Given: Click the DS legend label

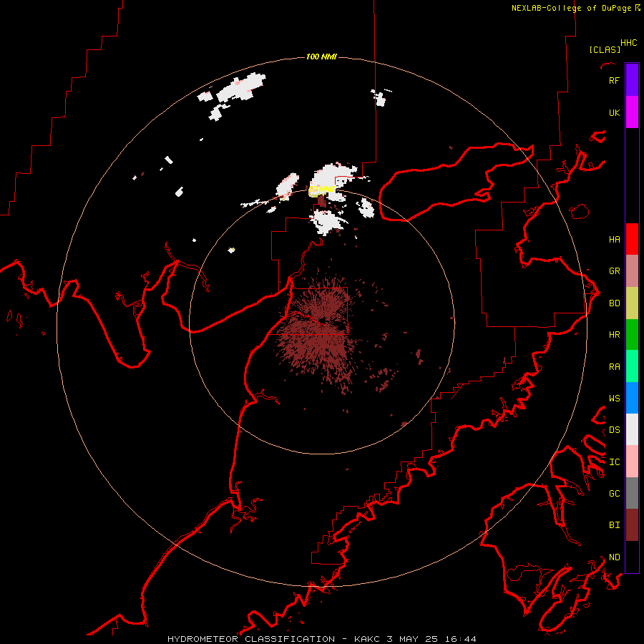Looking at the screenshot, I should 614,429.
